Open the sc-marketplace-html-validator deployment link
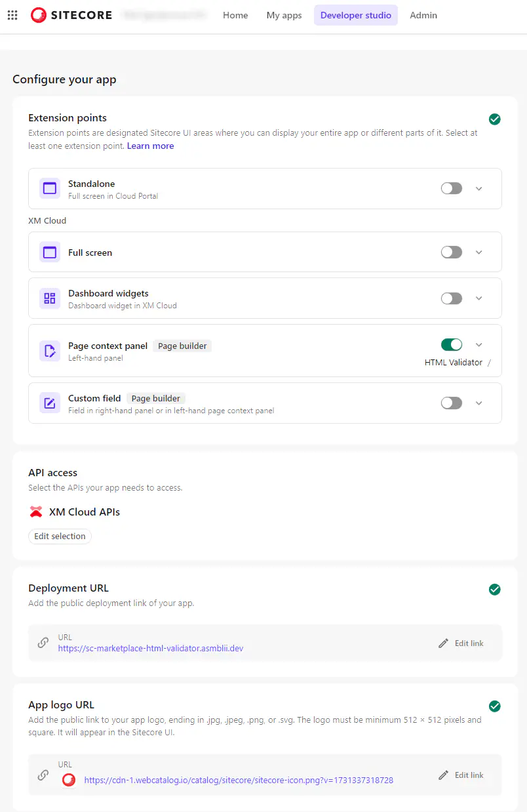This screenshot has height=812, width=527. click(151, 648)
